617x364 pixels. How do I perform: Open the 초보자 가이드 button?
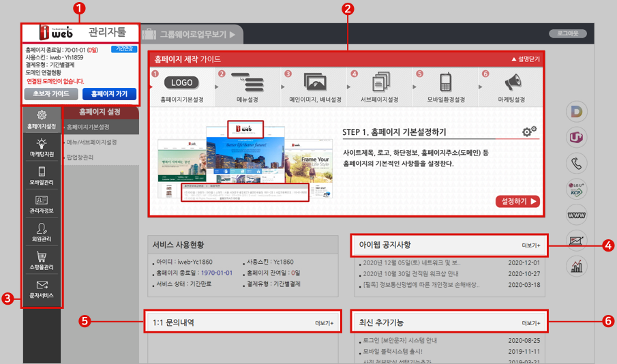pos(50,93)
